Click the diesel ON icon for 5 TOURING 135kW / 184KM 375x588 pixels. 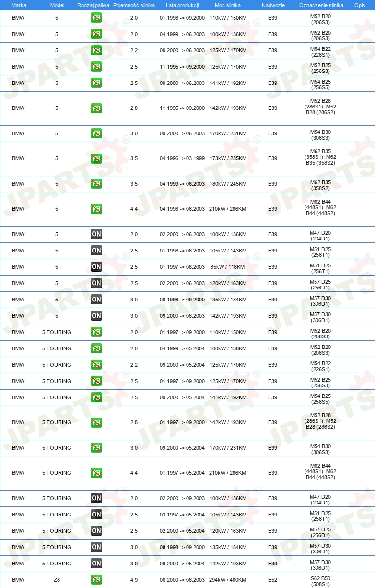(x=96, y=547)
